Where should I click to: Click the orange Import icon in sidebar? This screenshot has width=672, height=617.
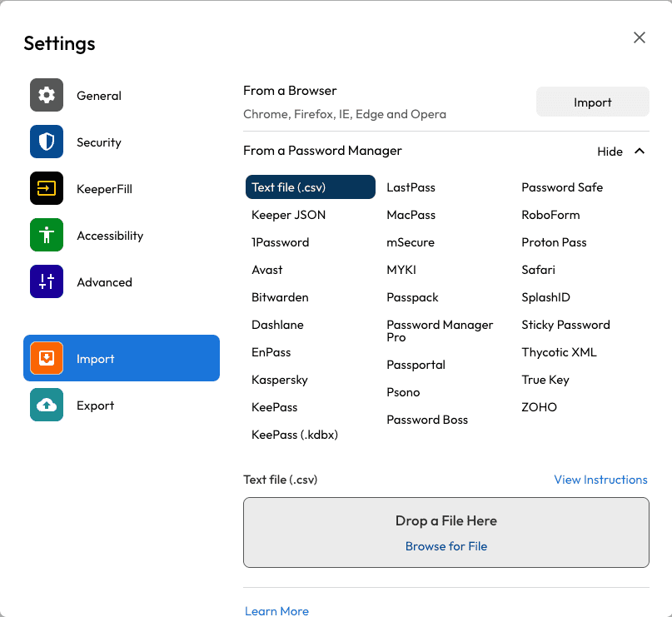point(46,357)
